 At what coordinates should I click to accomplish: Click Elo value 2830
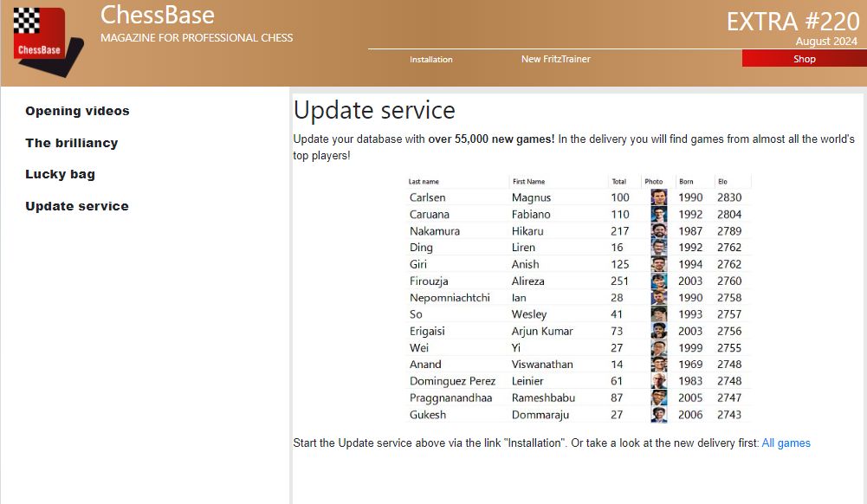[x=729, y=197]
